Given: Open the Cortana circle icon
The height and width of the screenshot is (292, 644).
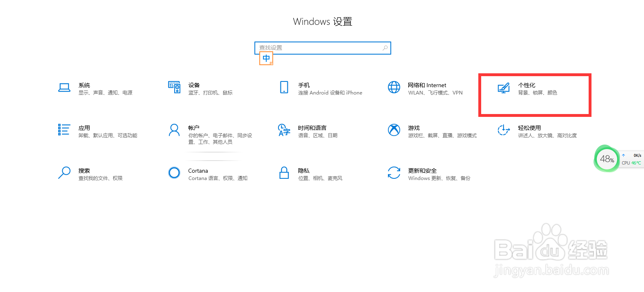Looking at the screenshot, I should (174, 173).
